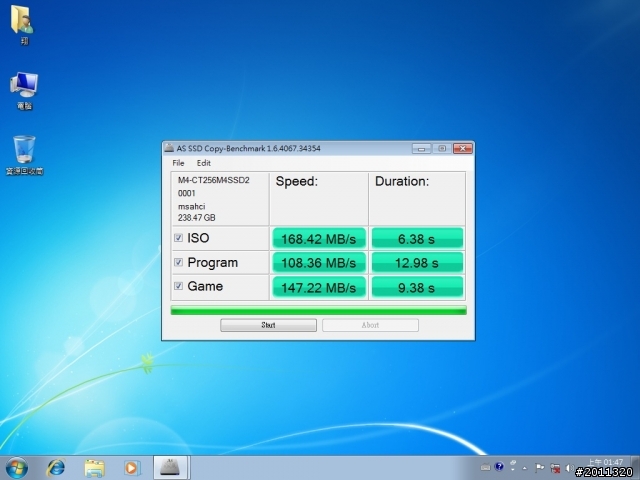Uncheck the Game test checkbox

[178, 286]
